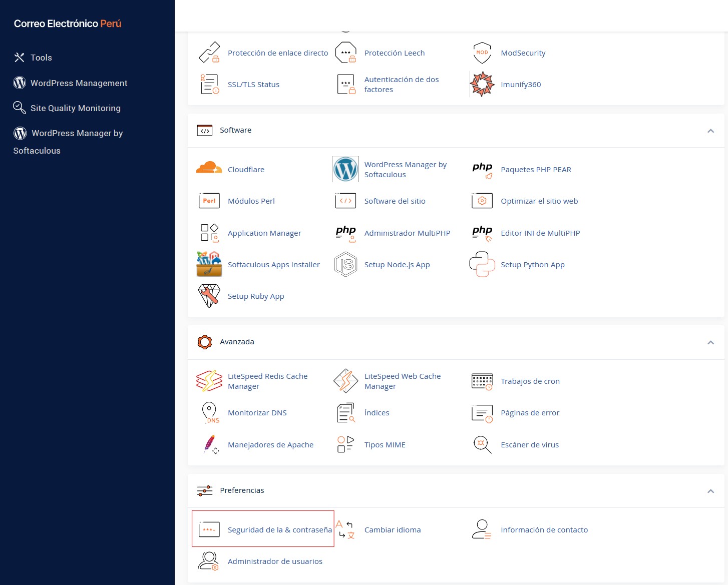Collapse the Preferencias section chevron
The height and width of the screenshot is (585, 728).
(710, 491)
